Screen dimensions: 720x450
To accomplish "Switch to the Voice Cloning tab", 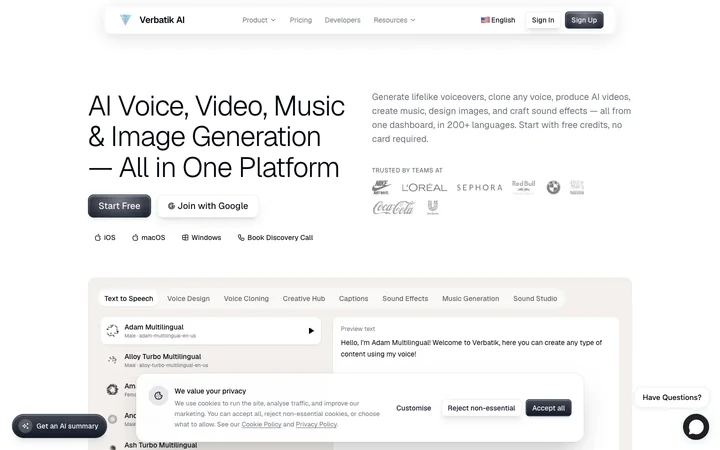I will coord(246,298).
